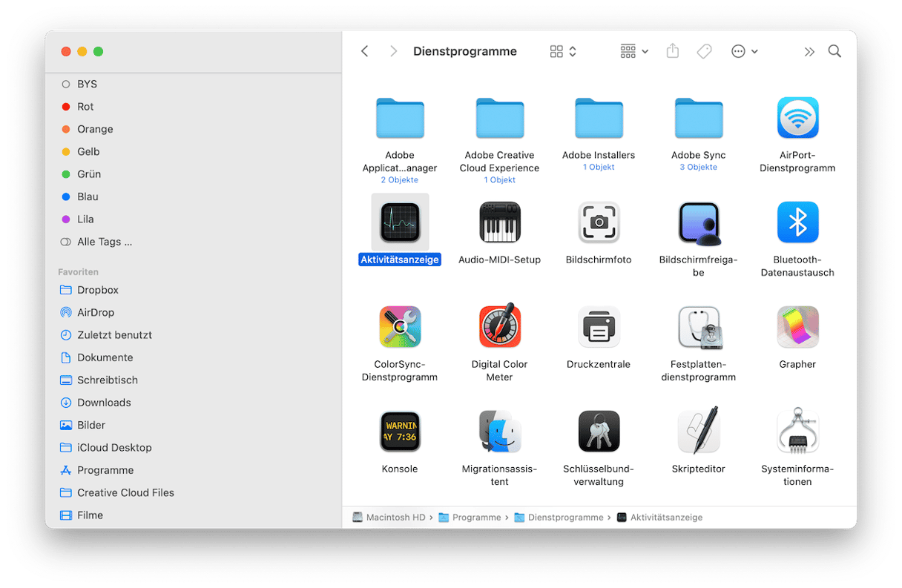The image size is (902, 588).
Task: Go forward with the right chevron
Action: [x=394, y=51]
